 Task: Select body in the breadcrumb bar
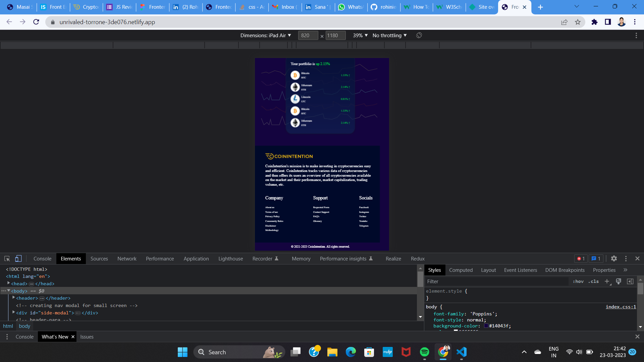[24, 326]
